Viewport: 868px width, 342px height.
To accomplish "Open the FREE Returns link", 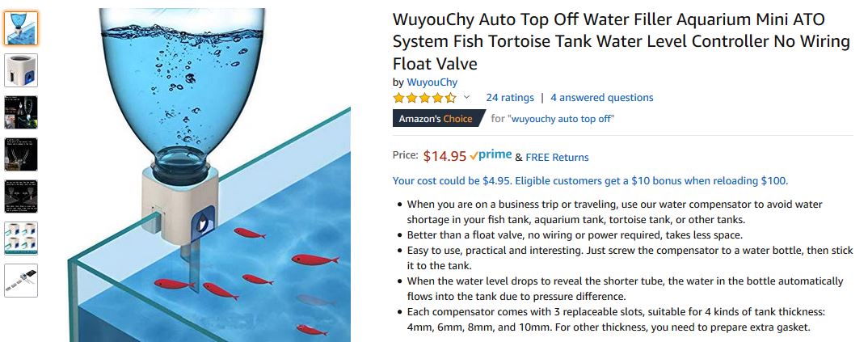I will click(557, 158).
